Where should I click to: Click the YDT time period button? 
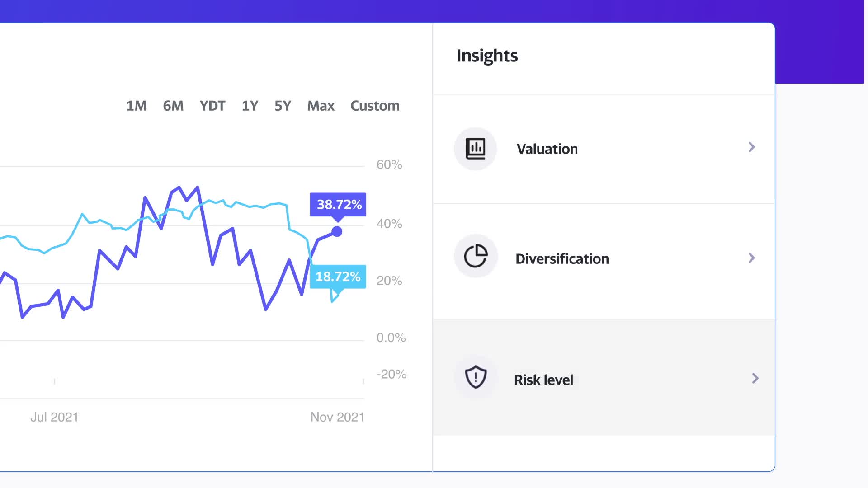coord(212,106)
